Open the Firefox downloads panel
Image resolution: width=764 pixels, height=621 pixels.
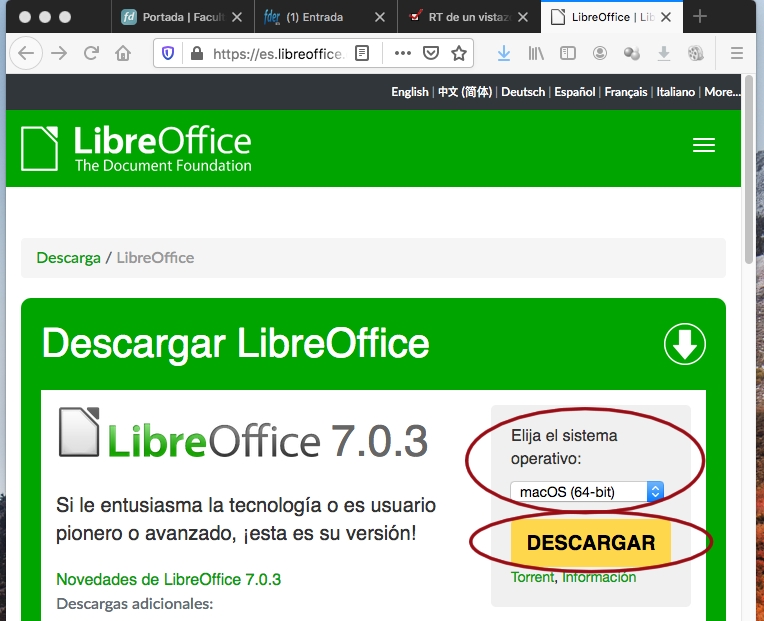pyautogui.click(x=504, y=54)
